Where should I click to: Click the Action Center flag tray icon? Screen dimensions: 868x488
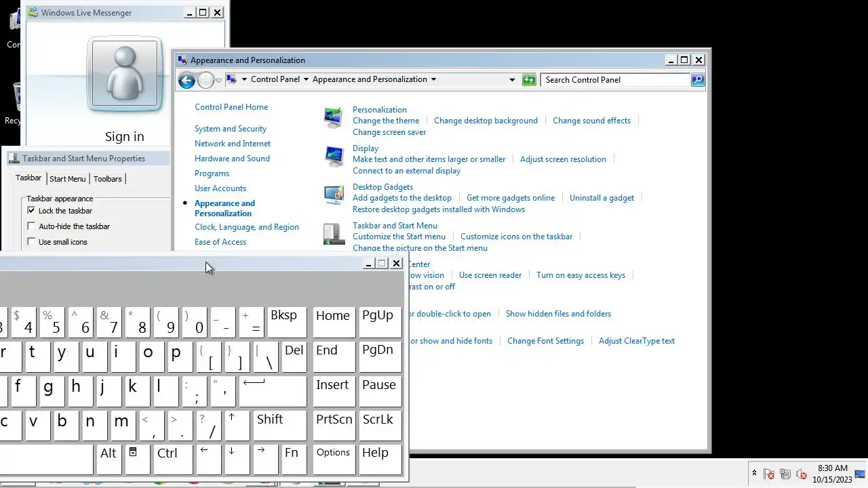[769, 474]
